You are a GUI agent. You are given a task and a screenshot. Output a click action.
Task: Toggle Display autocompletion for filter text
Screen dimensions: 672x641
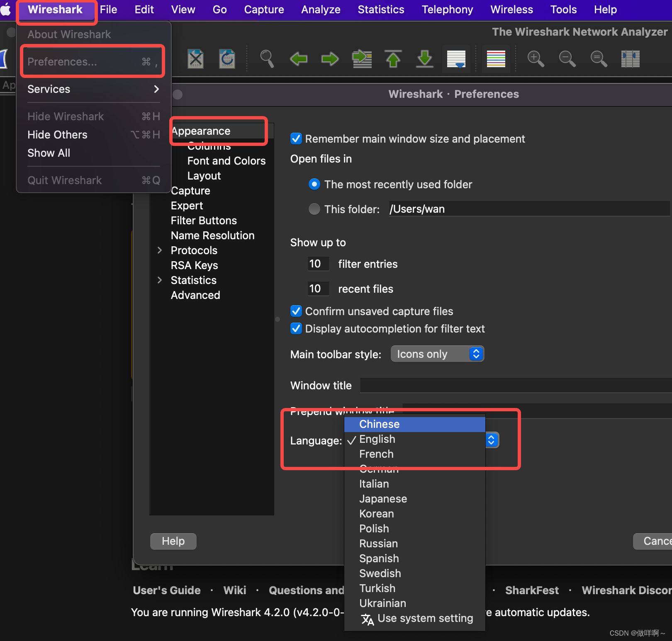[x=296, y=328]
